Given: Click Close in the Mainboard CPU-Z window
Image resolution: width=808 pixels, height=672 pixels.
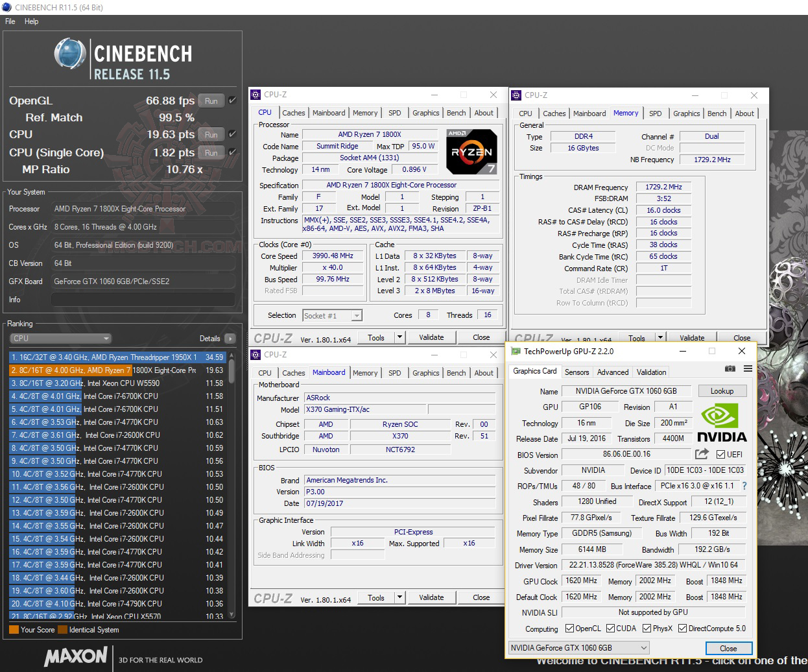Looking at the screenshot, I should tap(481, 597).
